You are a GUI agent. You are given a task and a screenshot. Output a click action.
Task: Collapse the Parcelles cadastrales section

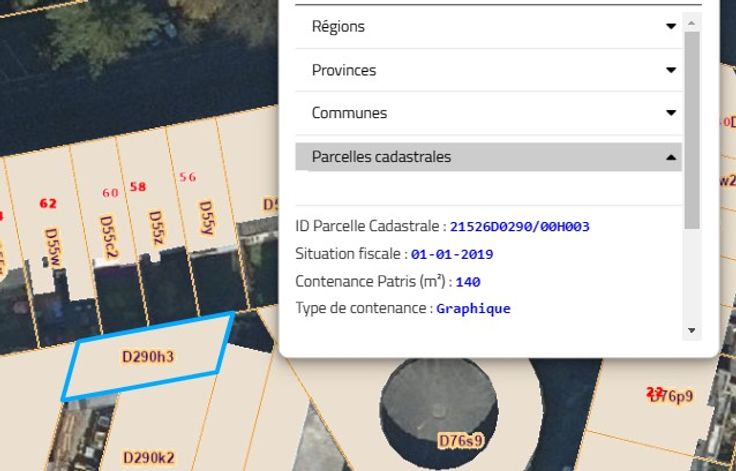pos(488,157)
